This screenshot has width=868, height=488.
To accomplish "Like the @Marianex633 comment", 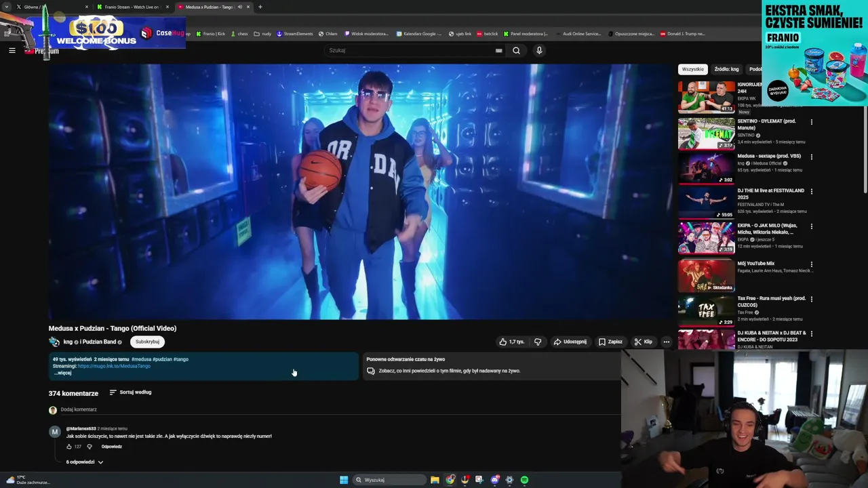I will click(69, 447).
